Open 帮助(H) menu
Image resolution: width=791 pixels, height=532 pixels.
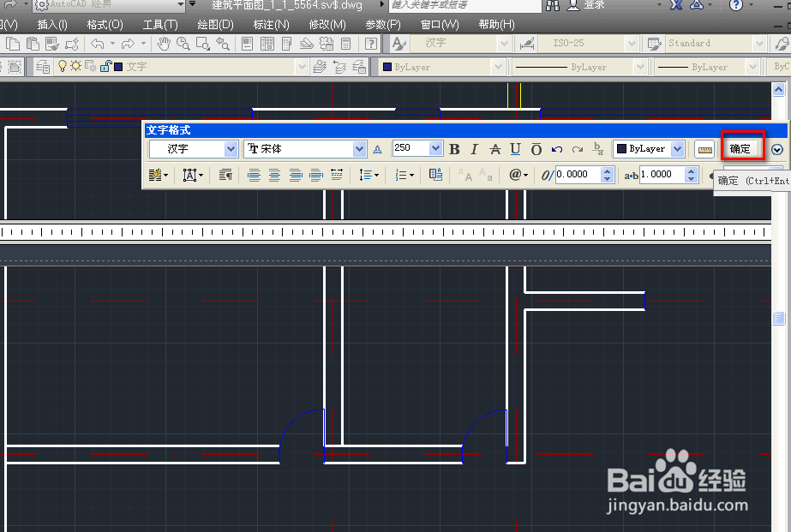click(496, 25)
